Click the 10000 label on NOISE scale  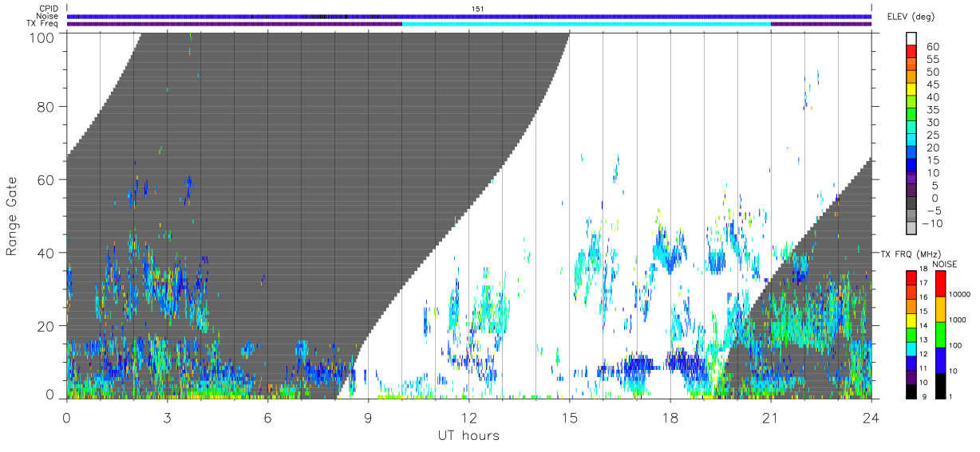960,294
